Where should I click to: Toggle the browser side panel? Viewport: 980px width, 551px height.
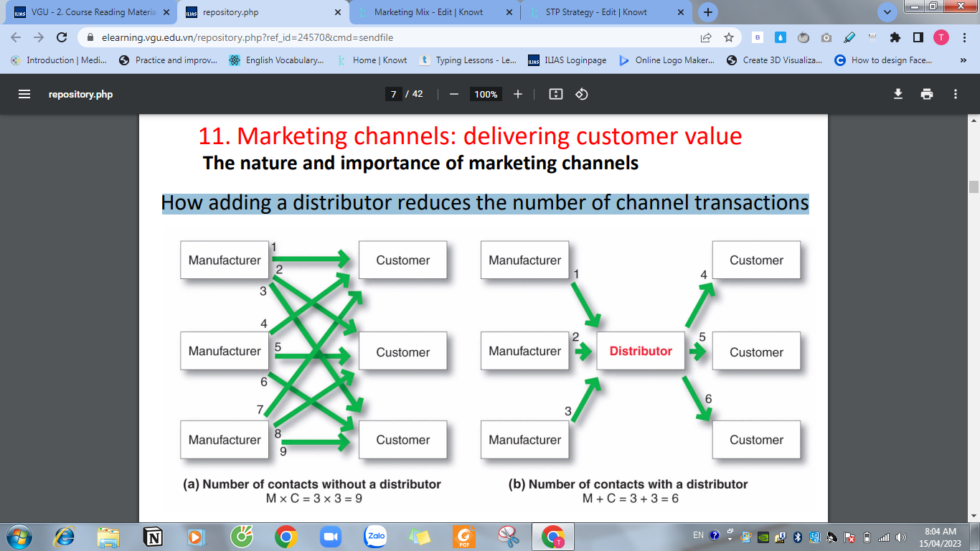point(918,37)
